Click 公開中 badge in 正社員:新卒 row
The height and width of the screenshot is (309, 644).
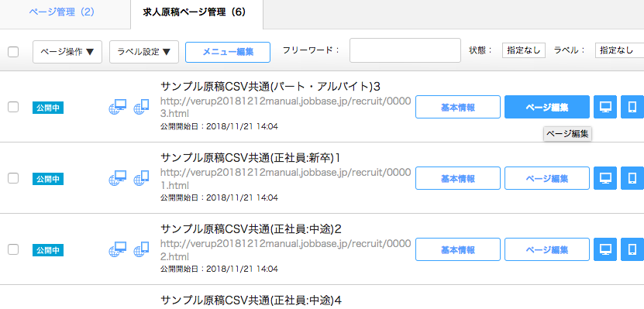(x=48, y=178)
